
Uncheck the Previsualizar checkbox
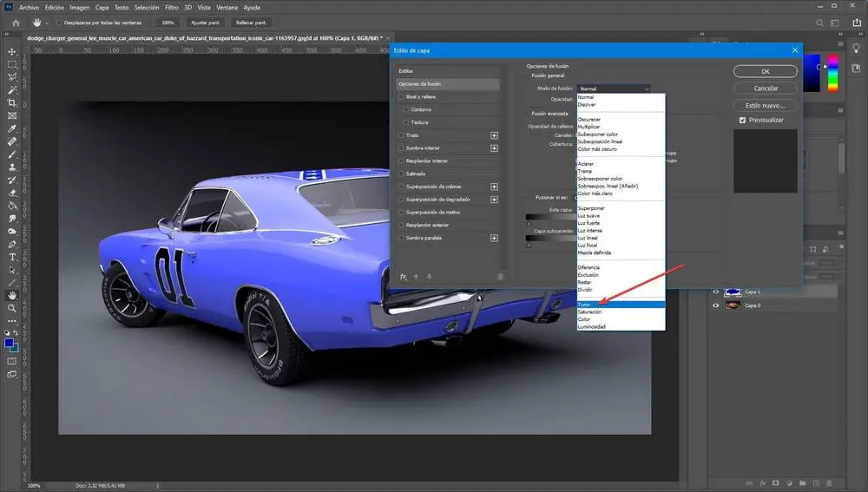point(742,120)
